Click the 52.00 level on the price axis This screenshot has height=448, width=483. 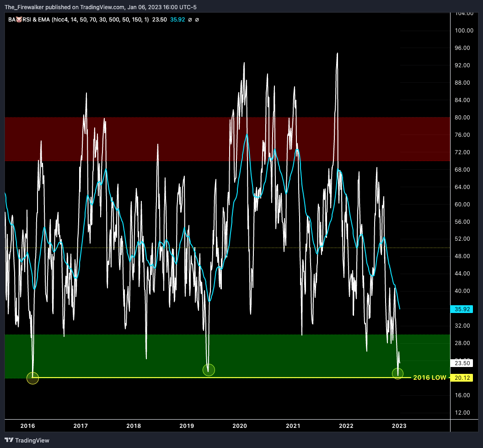pos(462,239)
